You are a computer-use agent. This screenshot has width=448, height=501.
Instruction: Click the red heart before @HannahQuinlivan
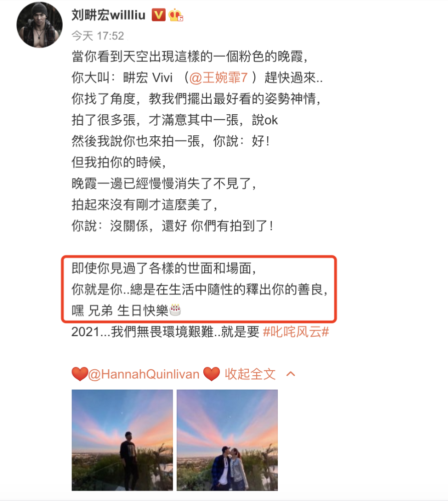click(x=80, y=374)
